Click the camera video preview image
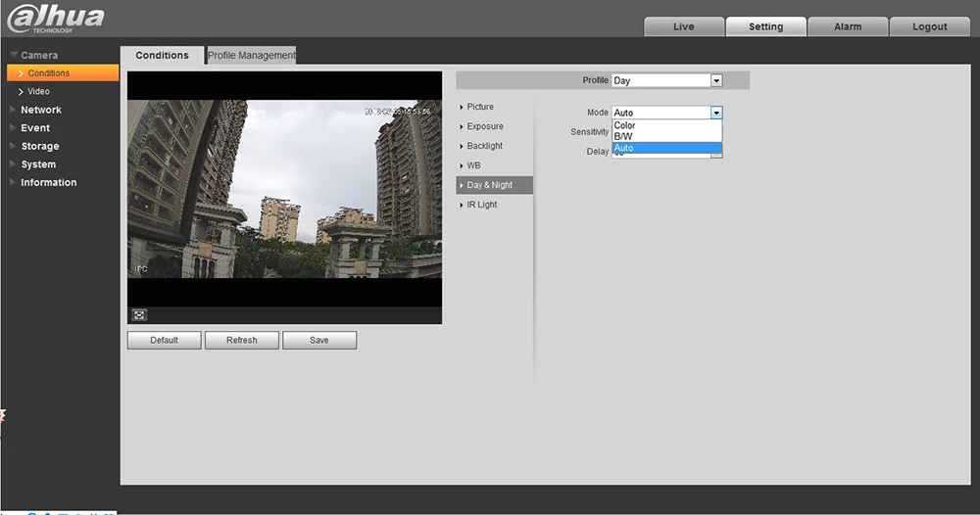The image size is (980, 515). [284, 189]
